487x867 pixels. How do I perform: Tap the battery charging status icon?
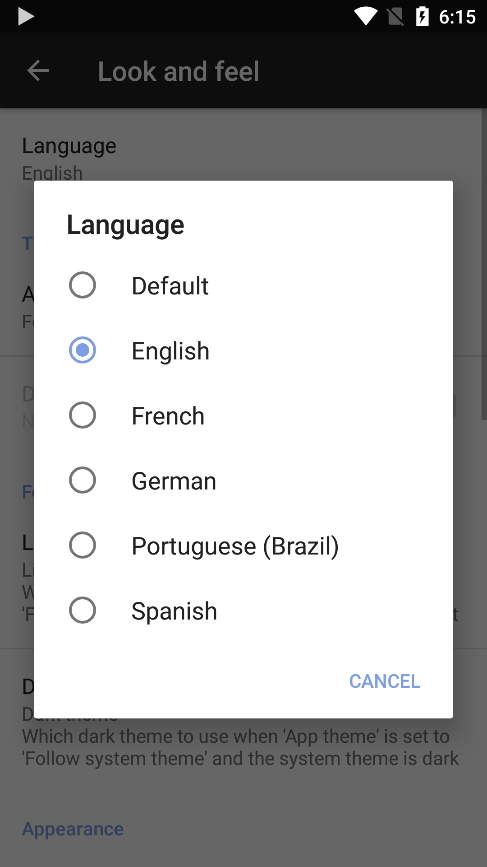coord(422,17)
